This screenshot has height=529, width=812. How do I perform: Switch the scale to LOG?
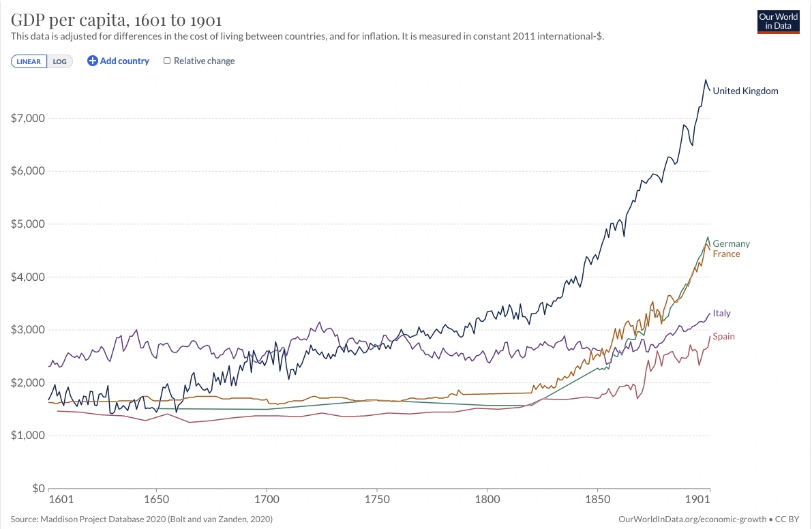59,61
